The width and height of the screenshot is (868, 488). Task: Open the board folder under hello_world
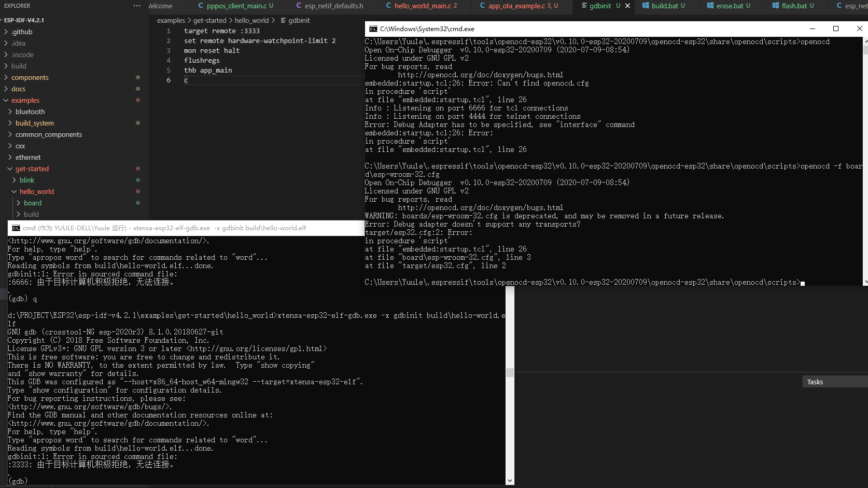(x=32, y=203)
